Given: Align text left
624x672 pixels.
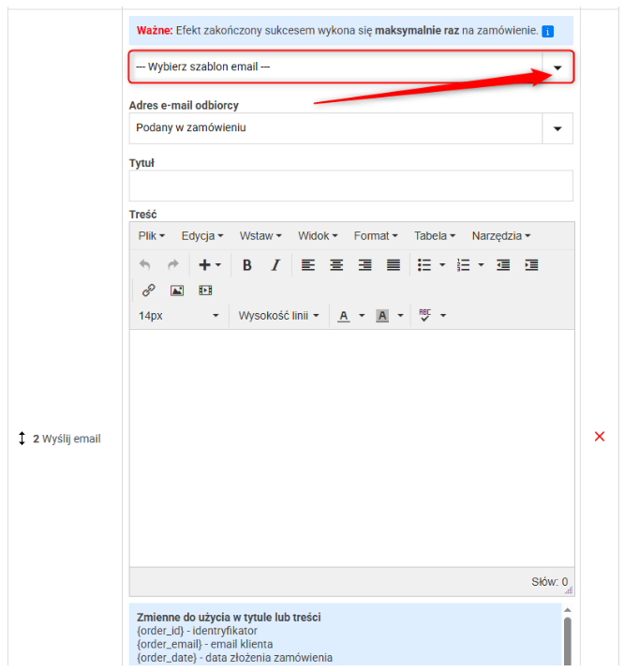Looking at the screenshot, I should point(307,265).
